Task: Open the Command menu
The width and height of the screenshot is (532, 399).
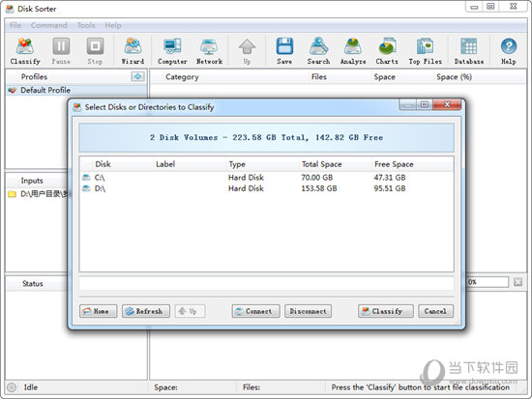Action: click(49, 25)
